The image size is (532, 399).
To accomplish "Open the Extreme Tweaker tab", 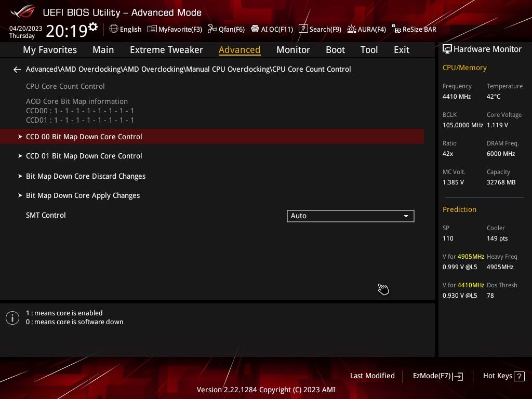I will [x=166, y=50].
